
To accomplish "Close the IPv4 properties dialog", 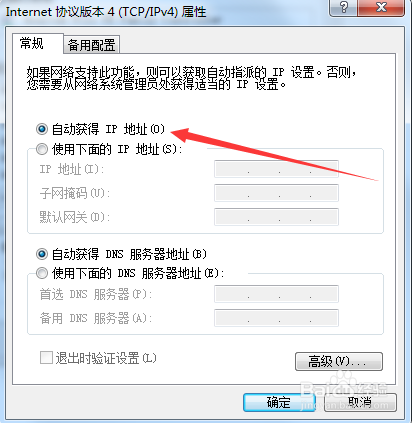I will coord(381,7).
